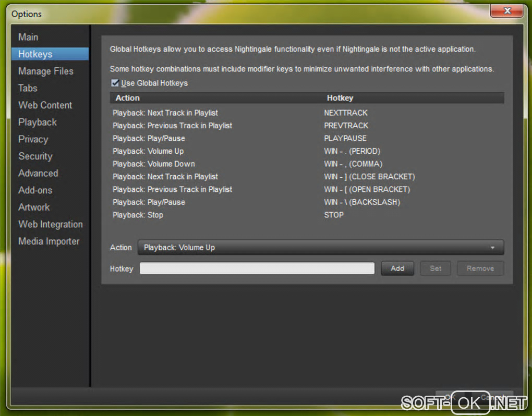Select the Volume Down WIN-COMMA row

(307, 164)
